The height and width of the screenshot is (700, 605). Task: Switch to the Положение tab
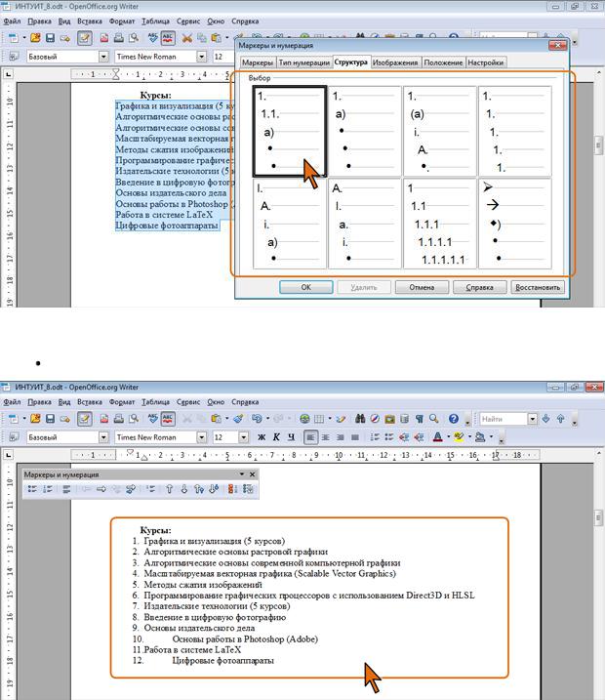coord(443,62)
